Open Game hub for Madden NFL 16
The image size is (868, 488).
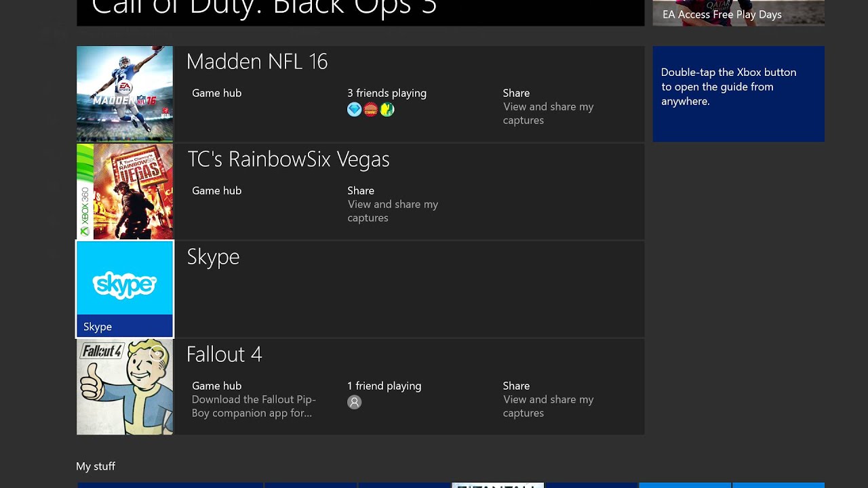(216, 93)
